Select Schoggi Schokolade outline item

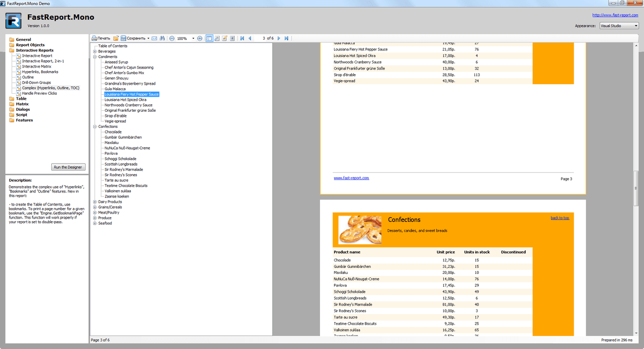(x=120, y=159)
